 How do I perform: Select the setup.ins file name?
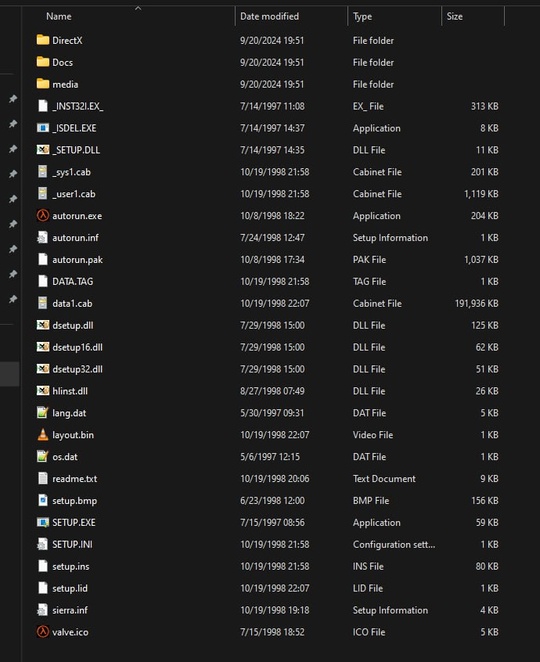(x=71, y=567)
